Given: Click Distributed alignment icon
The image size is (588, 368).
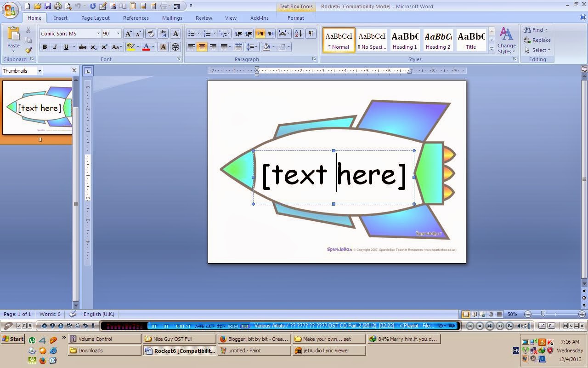Looking at the screenshot, I should pyautogui.click(x=238, y=47).
